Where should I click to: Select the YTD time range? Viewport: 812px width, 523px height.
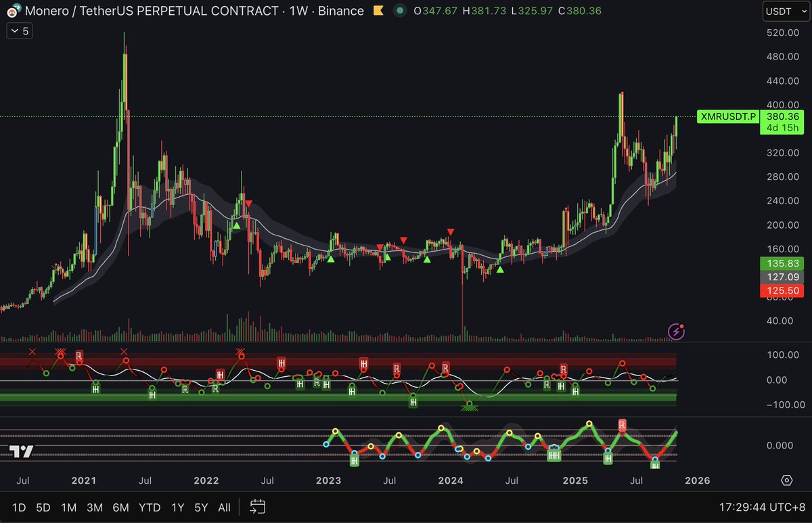click(150, 507)
